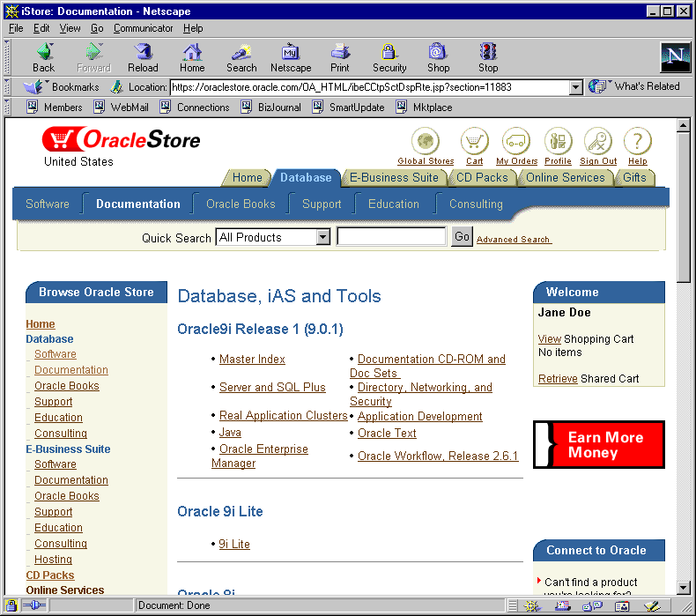Image resolution: width=696 pixels, height=616 pixels.
Task: Open the Bookmarks icon
Action: pos(33,86)
